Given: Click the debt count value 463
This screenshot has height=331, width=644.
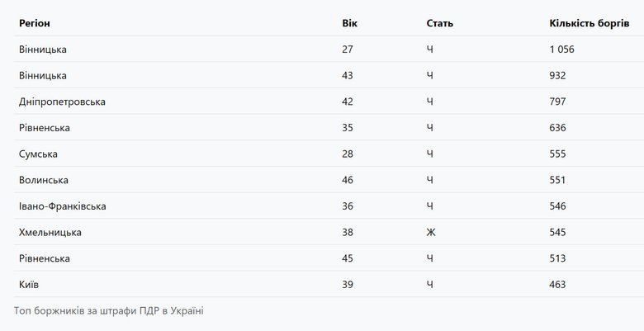Looking at the screenshot, I should tap(557, 285).
